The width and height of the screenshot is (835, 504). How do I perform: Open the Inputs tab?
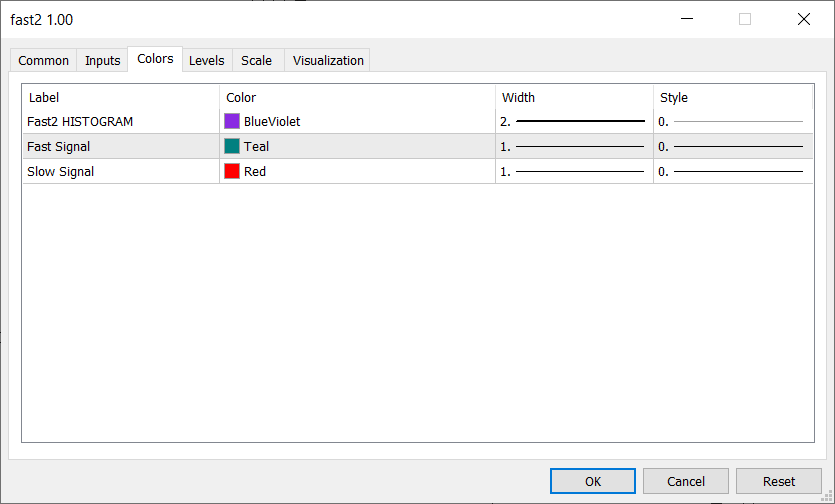click(x=102, y=61)
